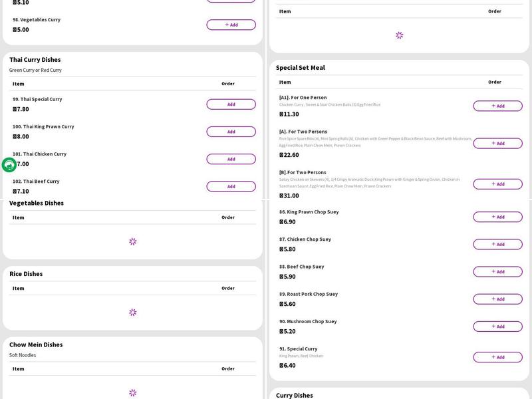Click the Rice Dishes loading spinner

132,313
